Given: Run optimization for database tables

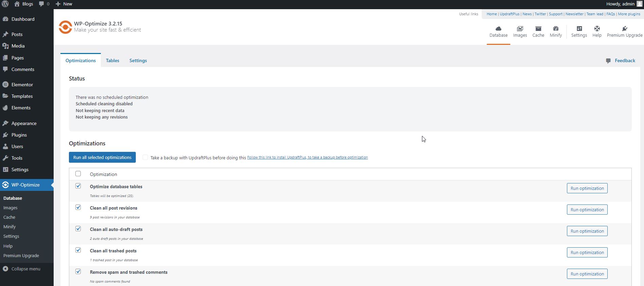Looking at the screenshot, I should [x=587, y=188].
